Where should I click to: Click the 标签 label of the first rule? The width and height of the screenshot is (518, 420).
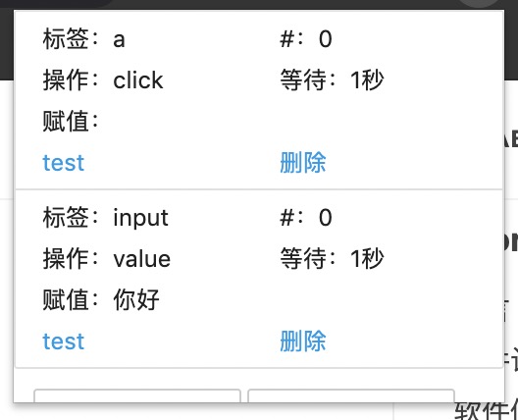coord(71,39)
